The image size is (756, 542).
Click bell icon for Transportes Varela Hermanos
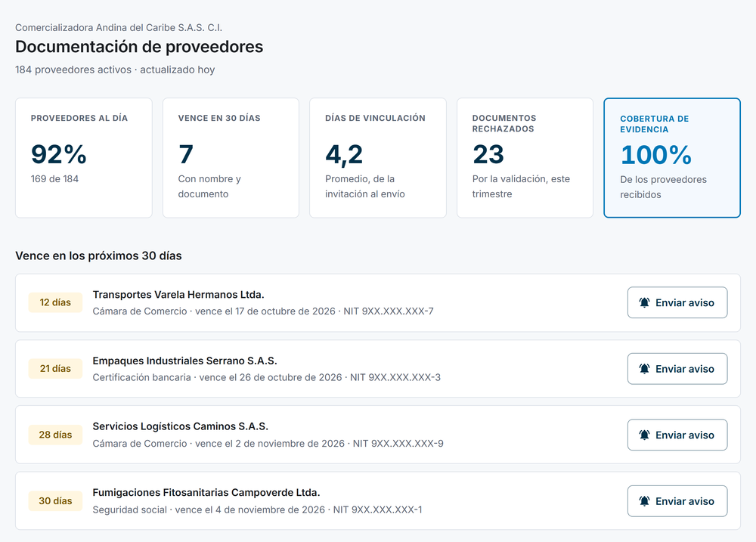point(644,303)
